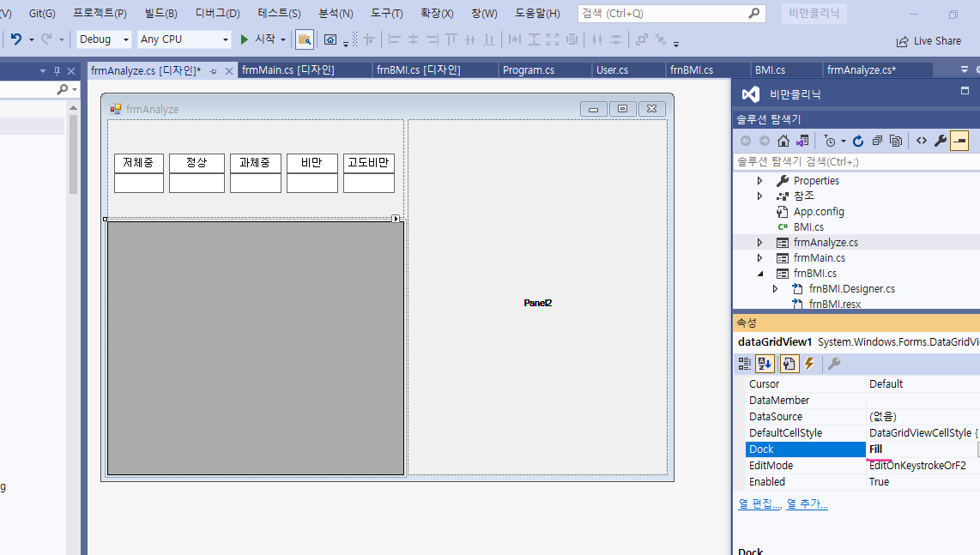Click the Align Lefts toolbar icon
Image resolution: width=980 pixels, height=555 pixels.
[395, 40]
